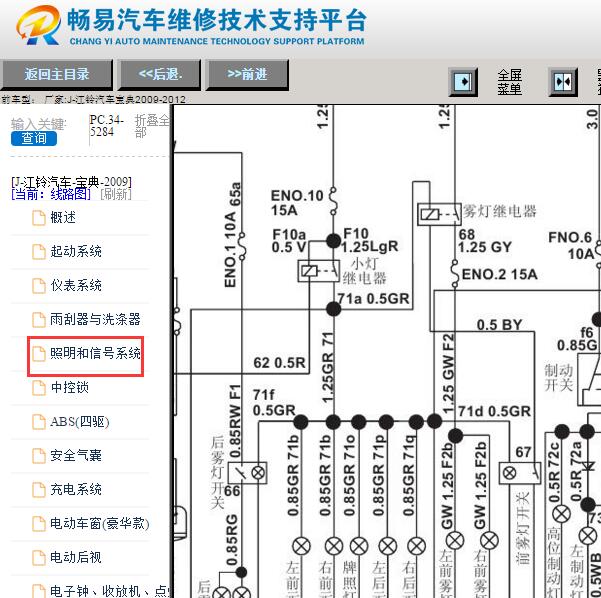
Task: Click the 制动开关 label in the diagram
Action: tap(559, 378)
